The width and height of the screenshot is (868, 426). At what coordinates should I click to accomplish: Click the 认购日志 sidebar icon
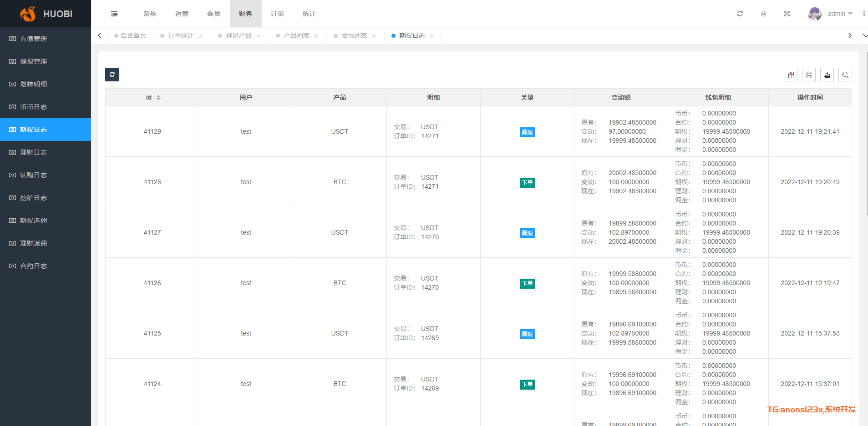click(x=13, y=175)
